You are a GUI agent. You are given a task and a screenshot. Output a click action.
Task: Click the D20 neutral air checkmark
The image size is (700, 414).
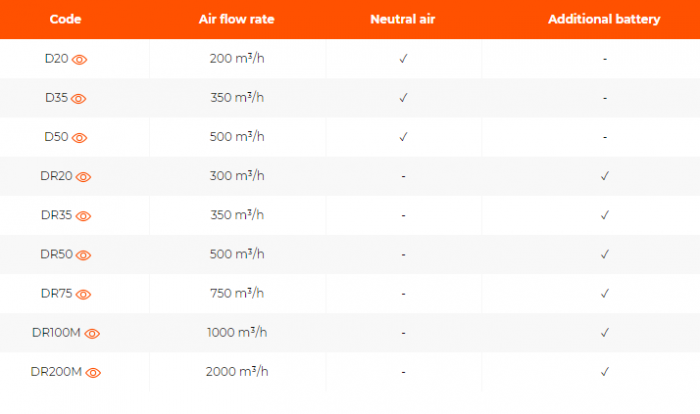[x=403, y=59]
